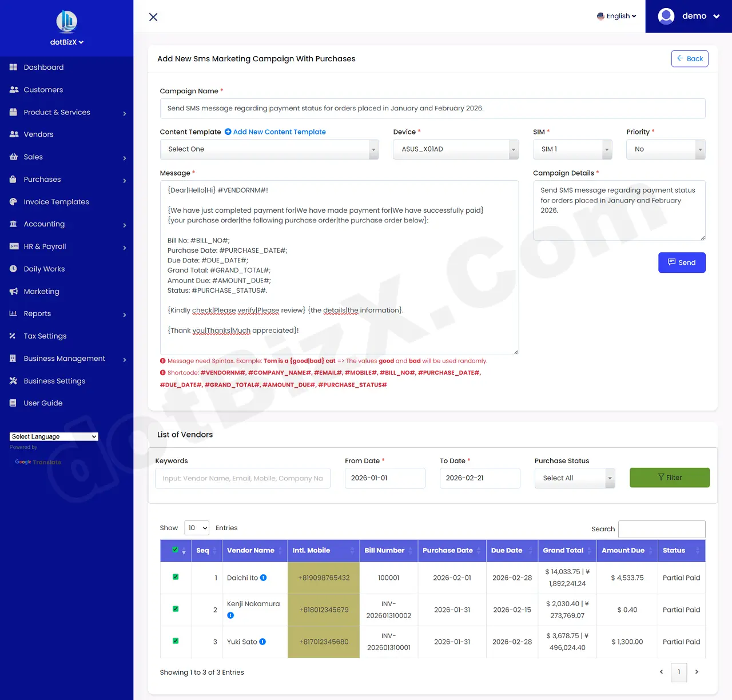Click the info icon beside Daichi Ito
Image resolution: width=732 pixels, height=700 pixels.
point(263,578)
